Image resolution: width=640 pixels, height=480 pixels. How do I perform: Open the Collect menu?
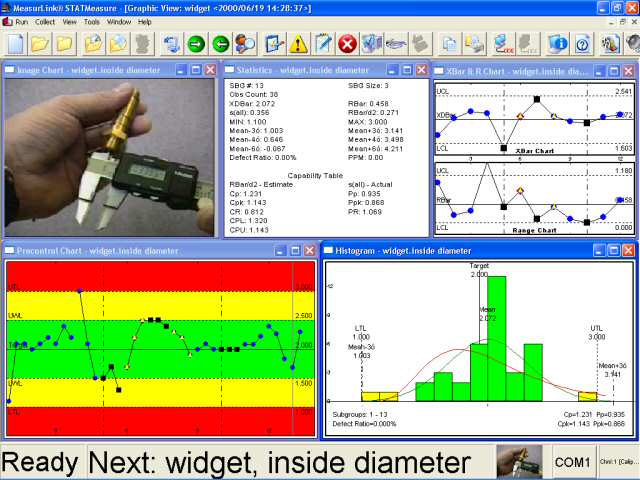point(45,21)
